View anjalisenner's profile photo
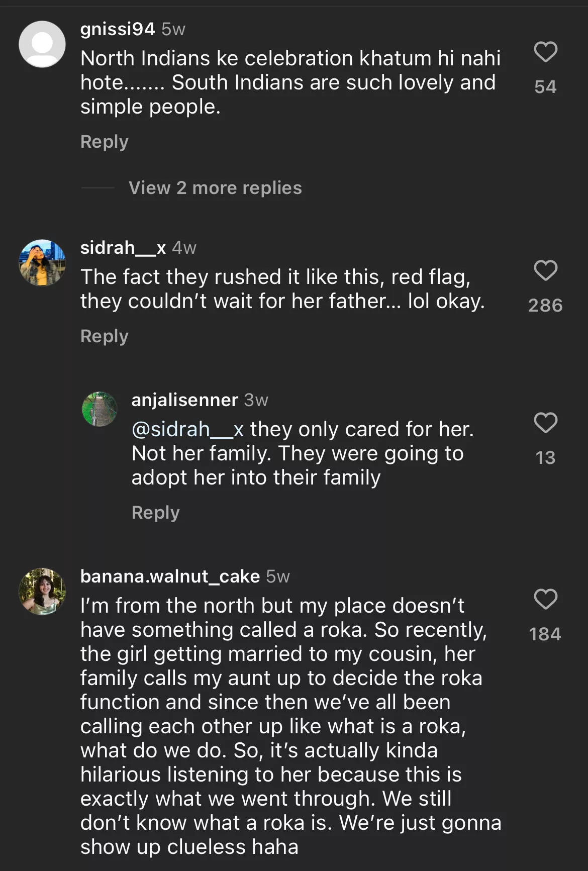Viewport: 588px width, 871px height. [x=100, y=409]
